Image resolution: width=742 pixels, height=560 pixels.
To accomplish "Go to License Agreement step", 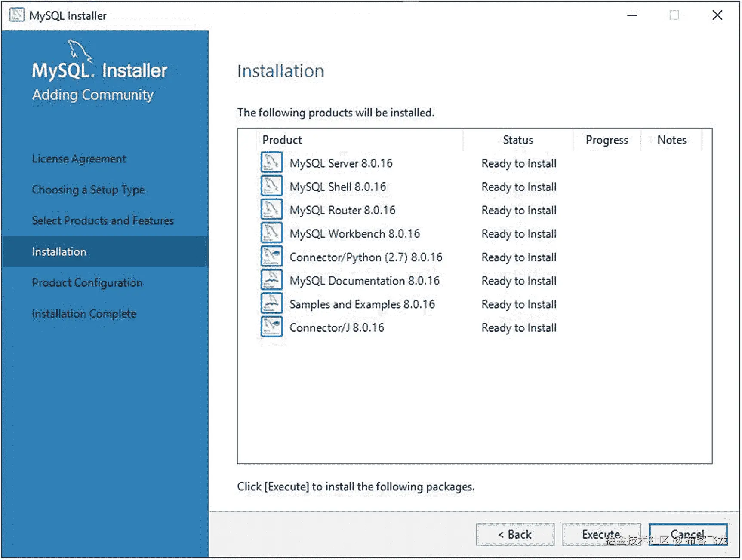I will [79, 159].
